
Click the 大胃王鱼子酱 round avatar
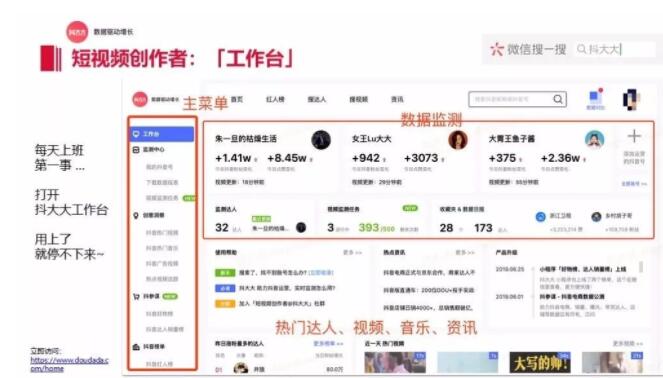click(x=595, y=140)
